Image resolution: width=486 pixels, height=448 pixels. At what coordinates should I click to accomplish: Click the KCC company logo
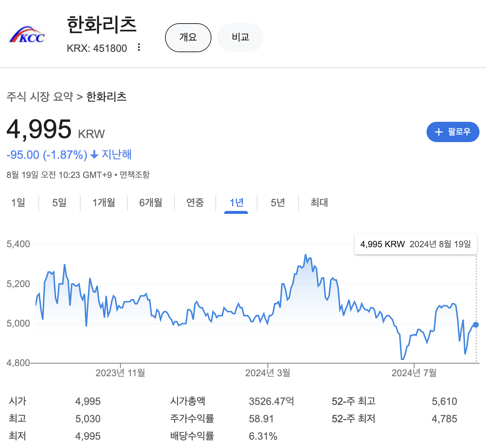[x=28, y=35]
